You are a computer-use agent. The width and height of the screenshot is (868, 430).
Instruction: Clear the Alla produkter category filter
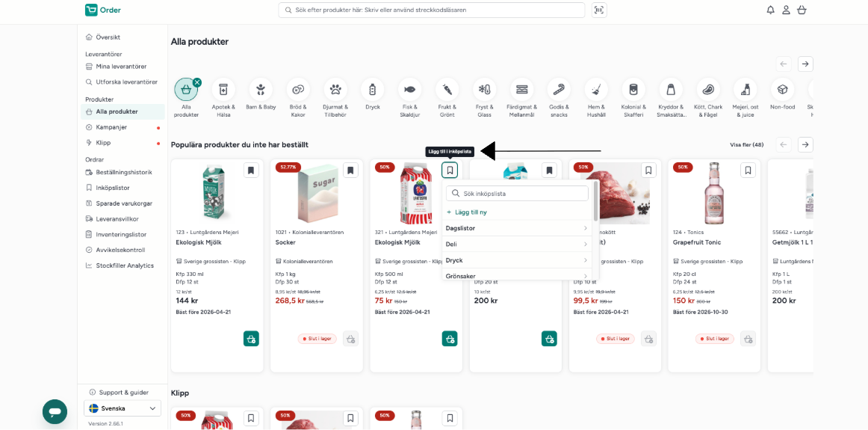tap(197, 82)
